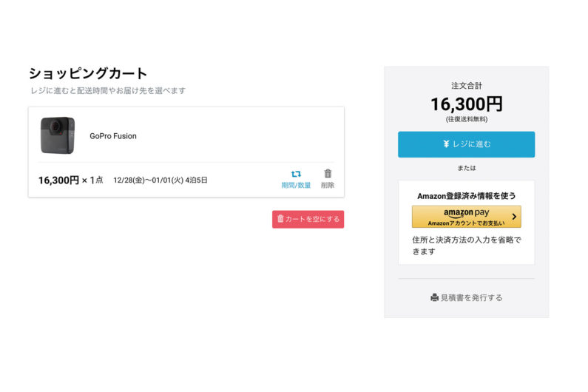Click the 16,300円 × 1点 item price

(70, 180)
